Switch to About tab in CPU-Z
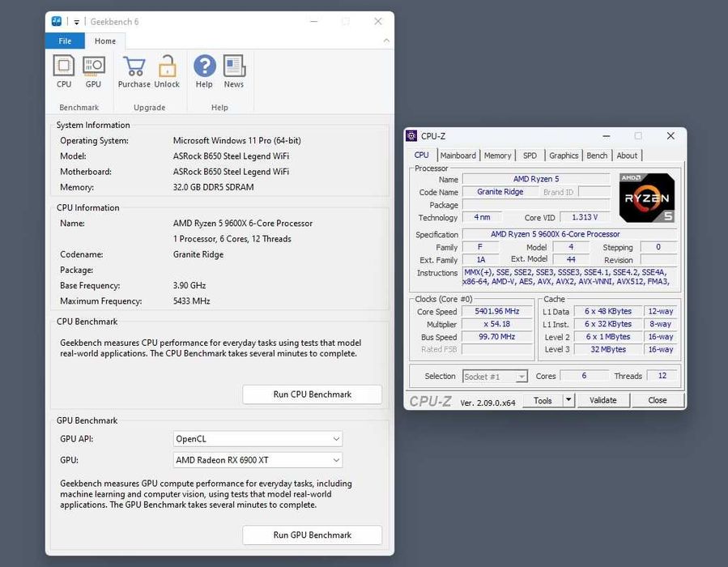 click(628, 156)
